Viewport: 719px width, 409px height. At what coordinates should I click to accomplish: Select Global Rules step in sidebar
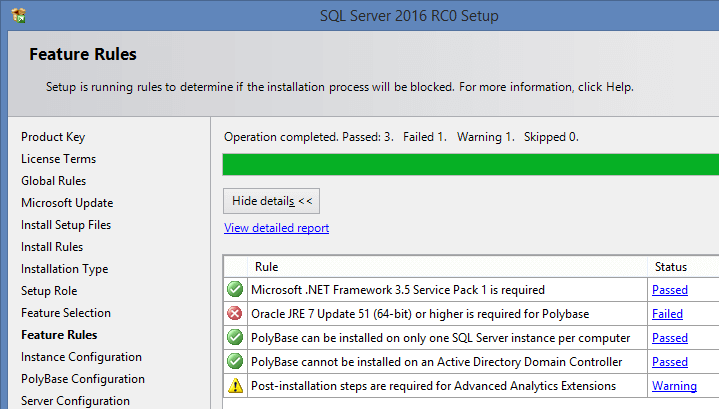click(x=54, y=181)
